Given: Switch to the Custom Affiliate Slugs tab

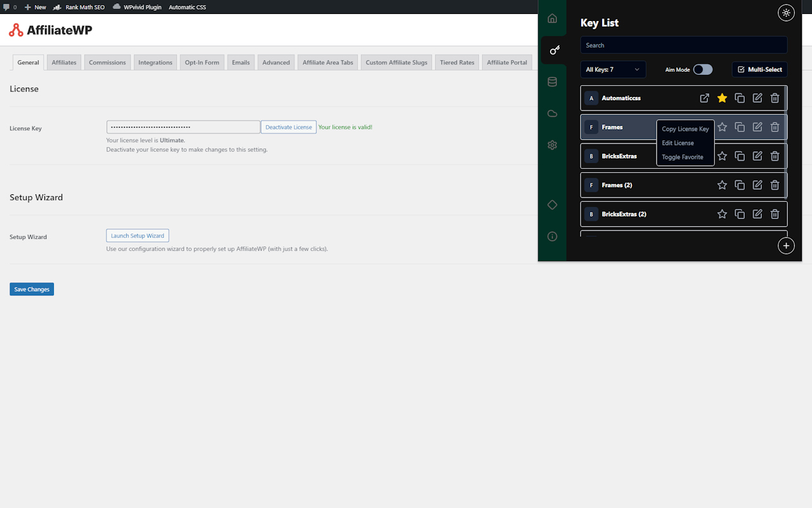Looking at the screenshot, I should tap(396, 62).
